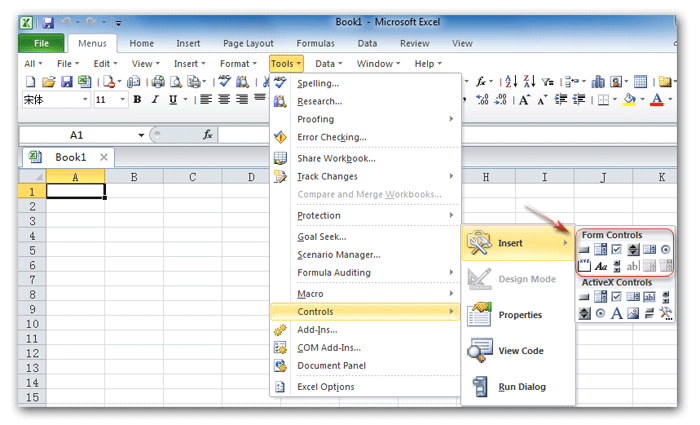Select the Controls menu entry

(x=366, y=312)
